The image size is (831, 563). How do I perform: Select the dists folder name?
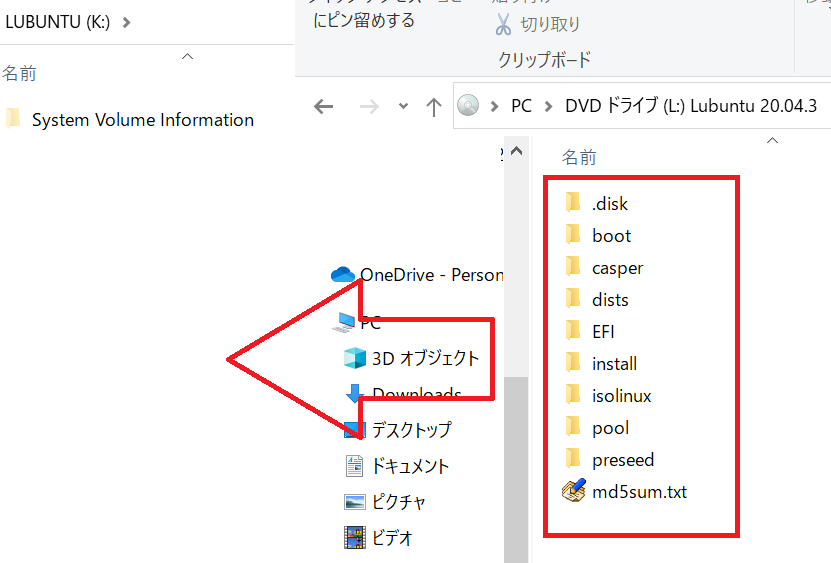pyautogui.click(x=610, y=300)
